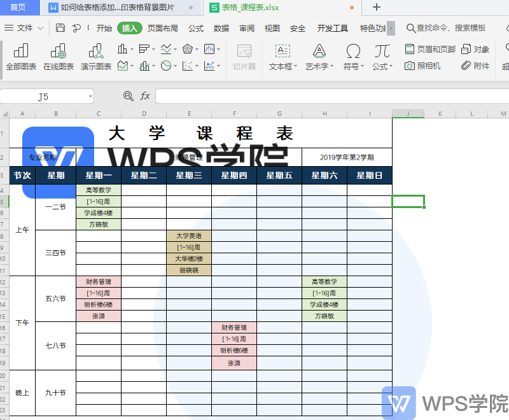Viewport: 509px width, 420px height.
Task: Open the 照相机 camera tool
Action: tap(422, 66)
